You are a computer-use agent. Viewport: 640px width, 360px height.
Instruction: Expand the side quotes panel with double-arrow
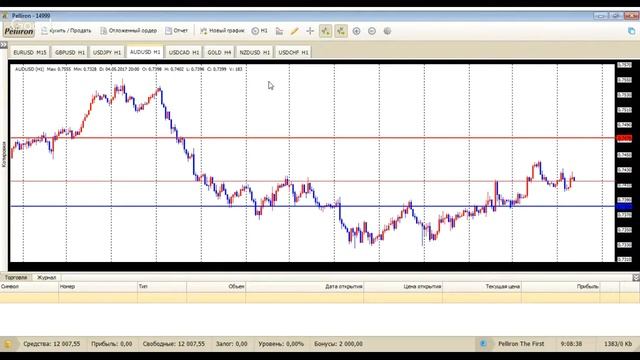click(4, 44)
